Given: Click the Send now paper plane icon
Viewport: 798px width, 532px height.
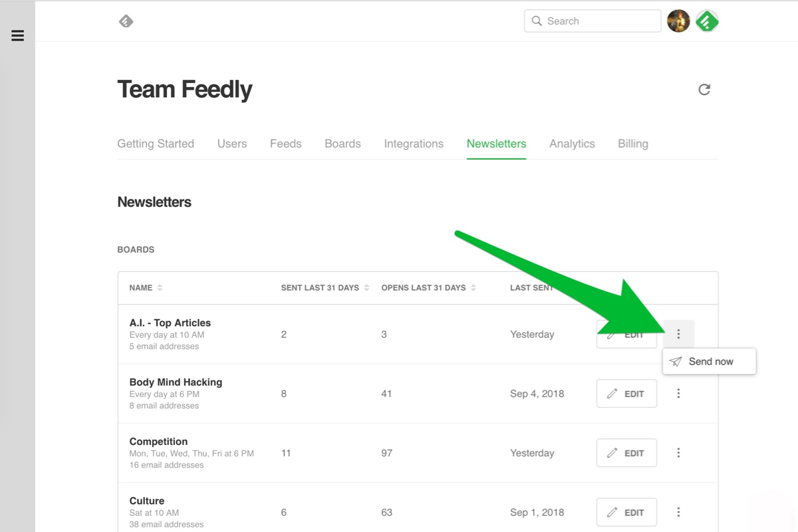Looking at the screenshot, I should [676, 362].
